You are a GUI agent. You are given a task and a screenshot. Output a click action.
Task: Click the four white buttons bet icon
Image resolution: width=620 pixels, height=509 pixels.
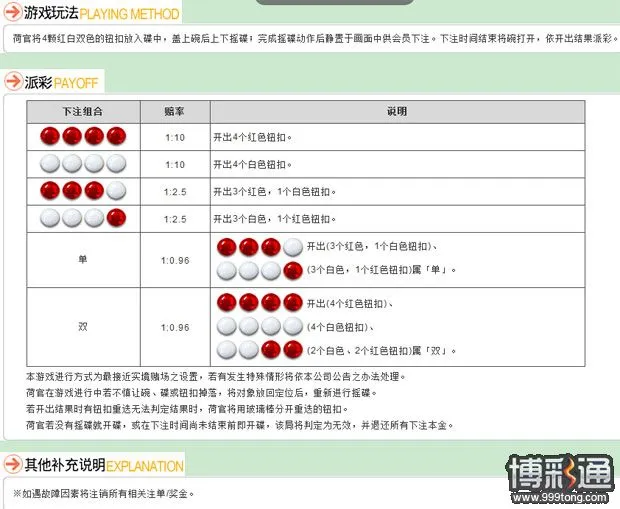coord(83,163)
